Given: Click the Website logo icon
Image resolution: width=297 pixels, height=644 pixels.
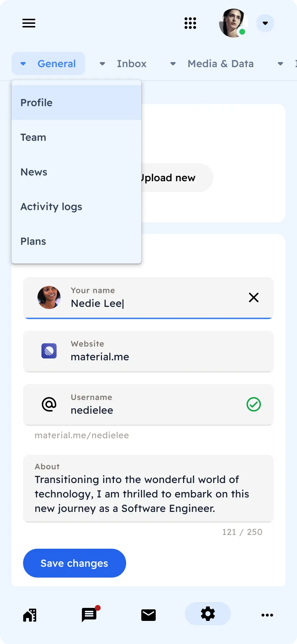Looking at the screenshot, I should click(x=49, y=351).
